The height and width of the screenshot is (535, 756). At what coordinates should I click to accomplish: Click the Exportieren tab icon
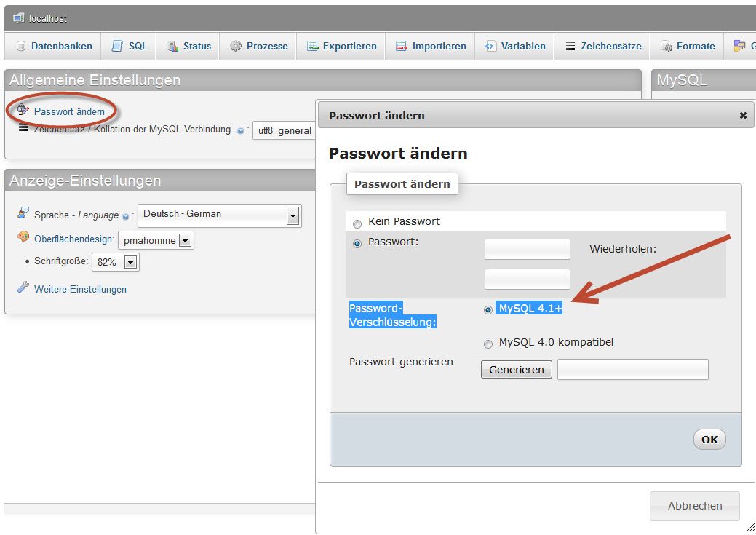coord(313,46)
